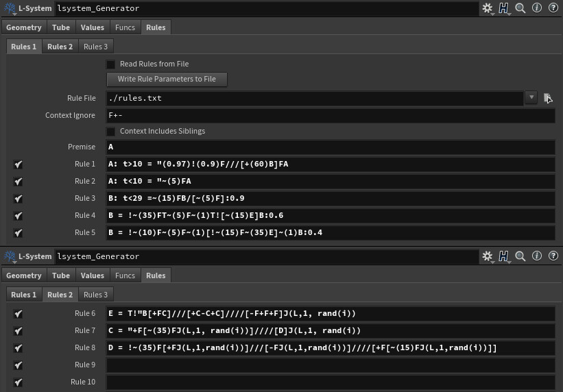Click Rule 3 expression field
This screenshot has height=392, width=563.
331,198
